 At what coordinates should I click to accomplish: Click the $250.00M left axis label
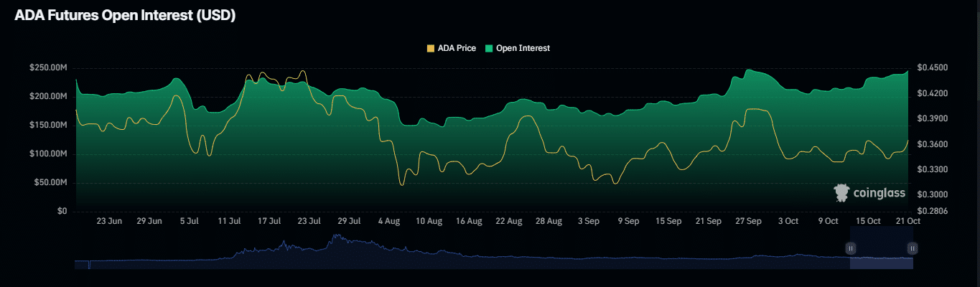click(x=47, y=67)
